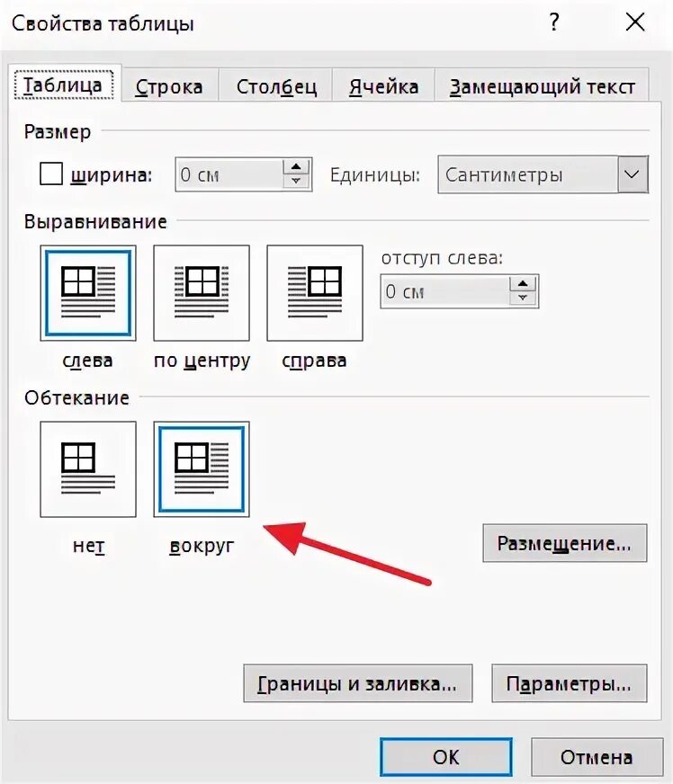
Task: Click the 'Размещение...' button
Action: (565, 543)
